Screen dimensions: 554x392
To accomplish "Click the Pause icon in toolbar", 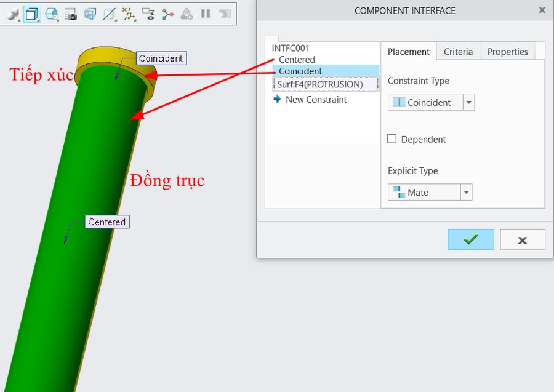I will point(205,14).
